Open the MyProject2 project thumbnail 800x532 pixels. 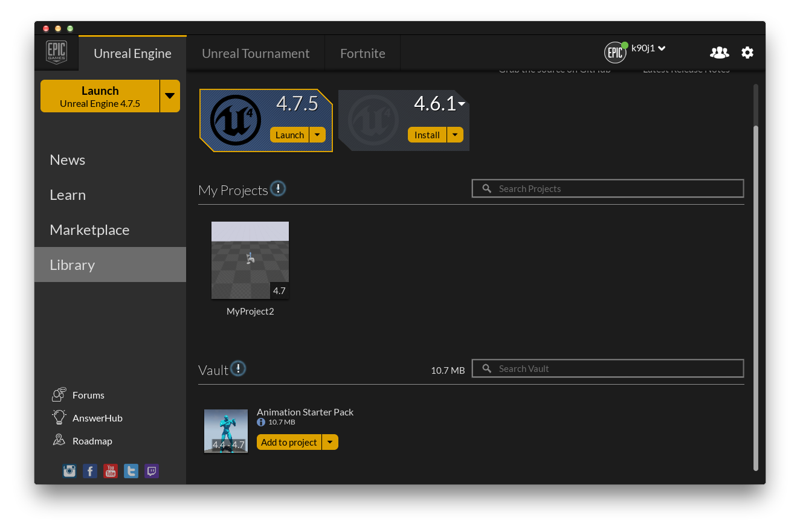pyautogui.click(x=250, y=260)
